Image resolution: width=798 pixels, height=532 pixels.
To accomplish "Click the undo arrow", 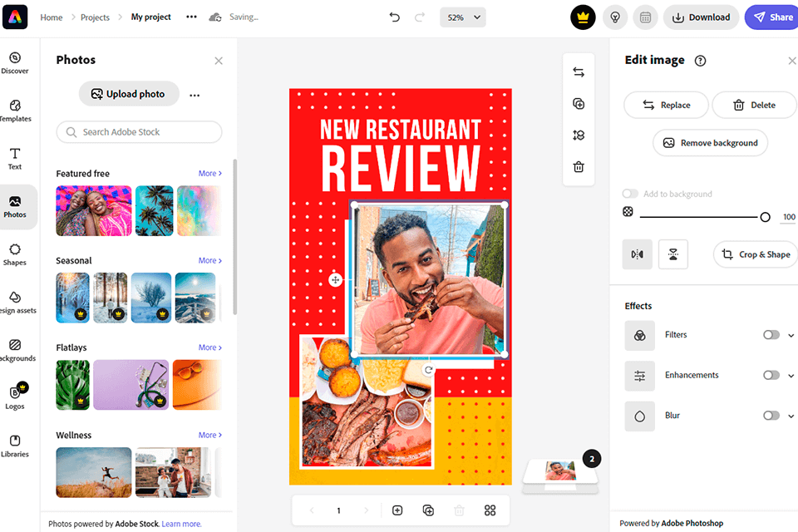I will [394, 17].
